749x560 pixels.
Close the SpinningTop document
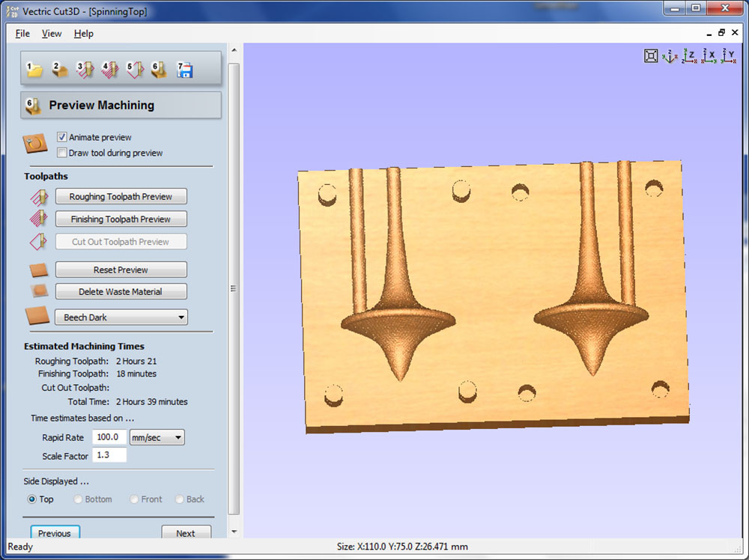736,33
